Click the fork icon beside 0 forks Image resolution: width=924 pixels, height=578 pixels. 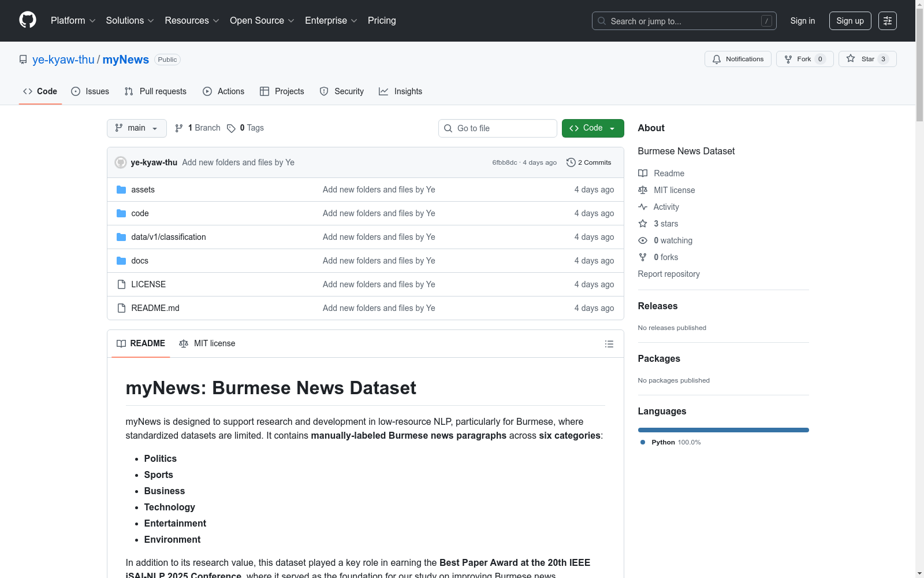(643, 257)
